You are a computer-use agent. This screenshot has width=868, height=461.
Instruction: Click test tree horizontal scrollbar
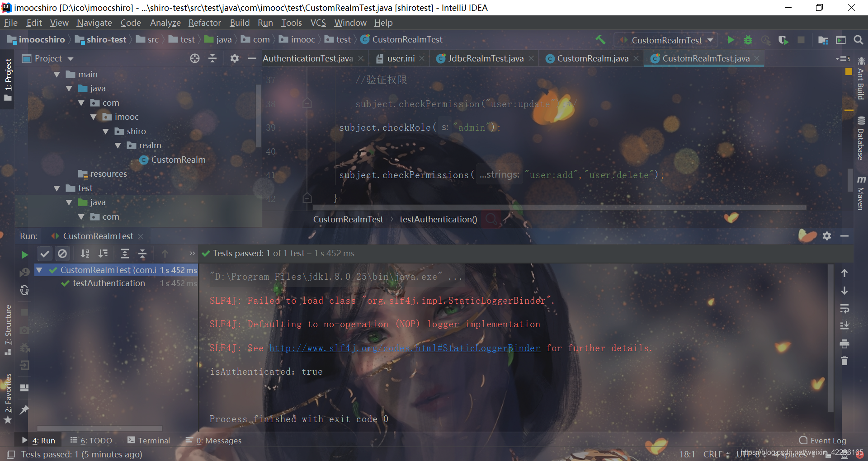(99, 428)
